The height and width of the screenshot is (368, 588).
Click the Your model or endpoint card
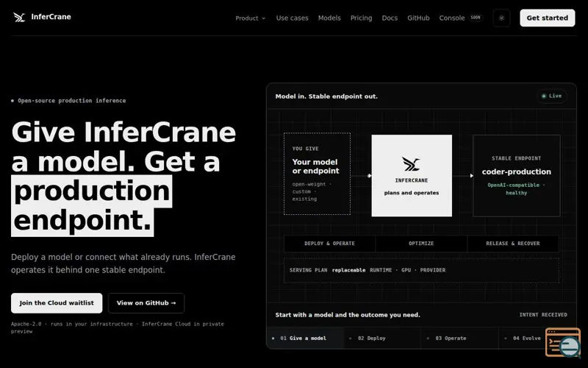click(318, 174)
